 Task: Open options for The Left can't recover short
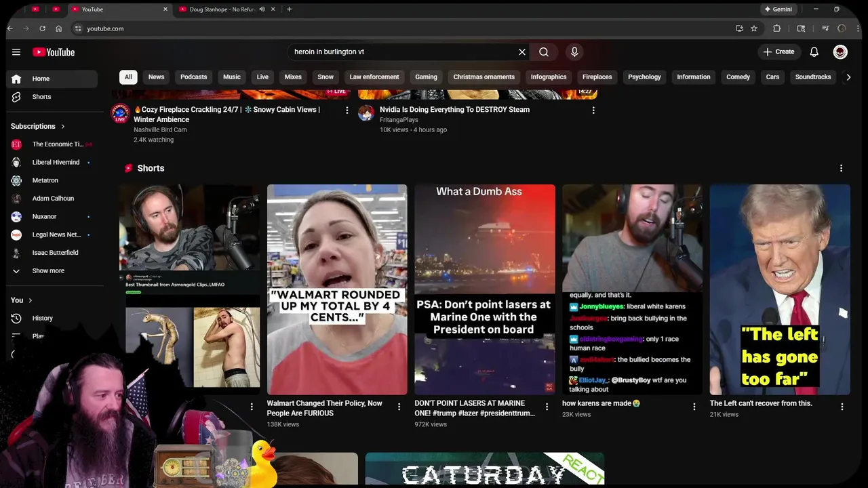coord(842,407)
